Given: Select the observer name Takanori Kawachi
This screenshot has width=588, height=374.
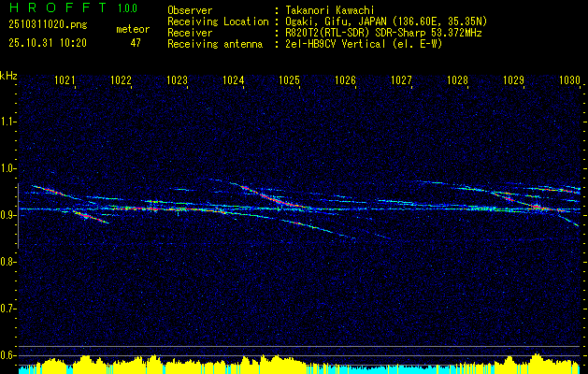Looking at the screenshot, I should tap(330, 10).
